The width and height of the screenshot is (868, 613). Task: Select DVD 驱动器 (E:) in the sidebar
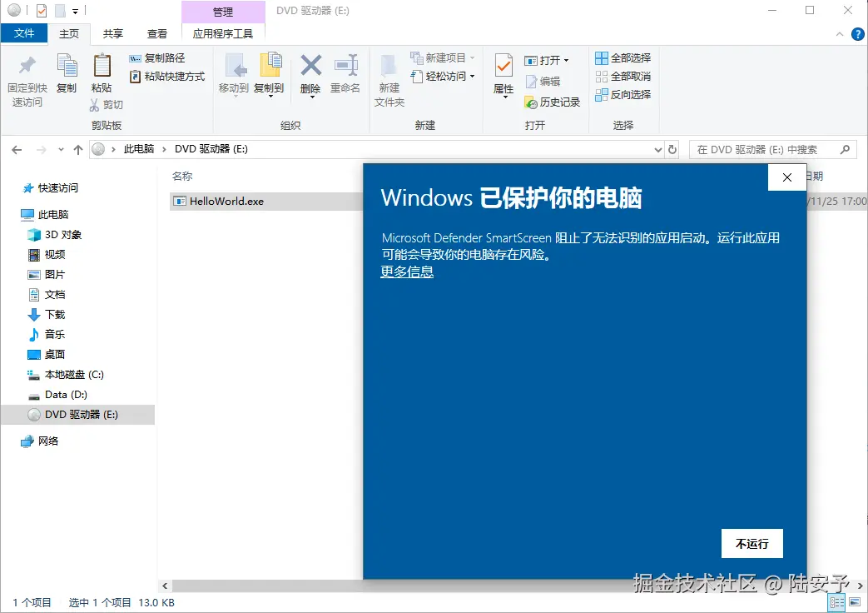tap(77, 415)
